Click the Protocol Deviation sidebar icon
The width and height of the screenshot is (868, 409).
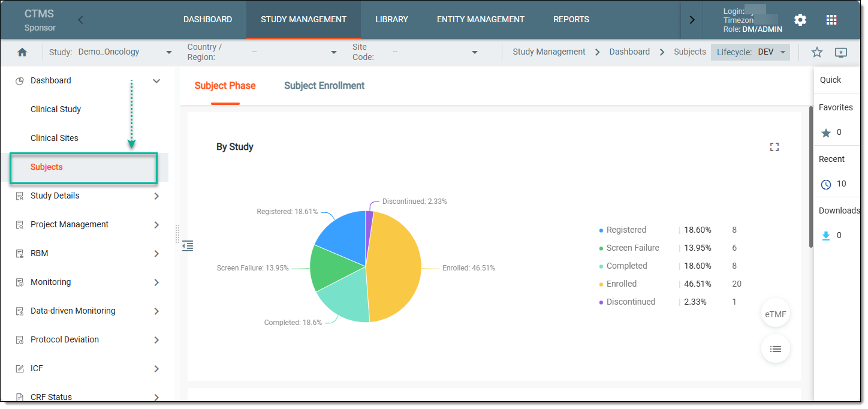point(20,340)
